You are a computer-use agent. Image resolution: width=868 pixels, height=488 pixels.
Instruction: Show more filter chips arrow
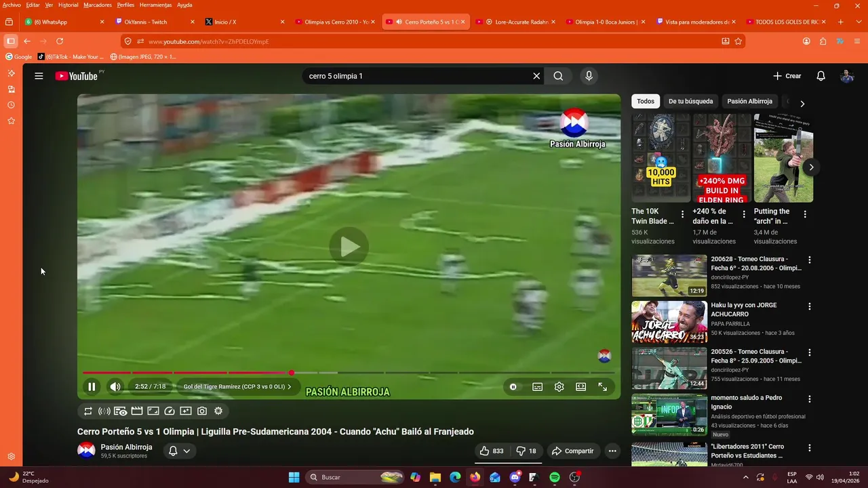[802, 104]
